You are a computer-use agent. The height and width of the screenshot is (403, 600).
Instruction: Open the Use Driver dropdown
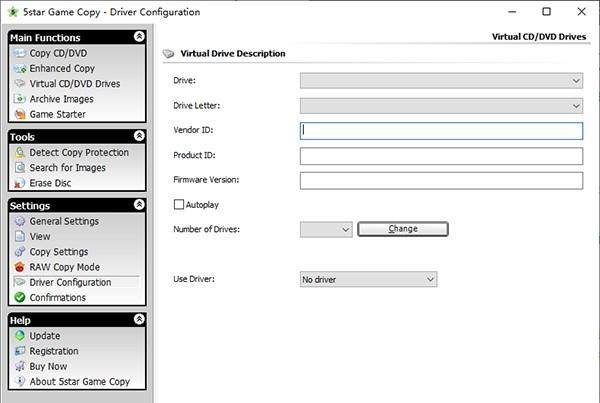(x=368, y=279)
